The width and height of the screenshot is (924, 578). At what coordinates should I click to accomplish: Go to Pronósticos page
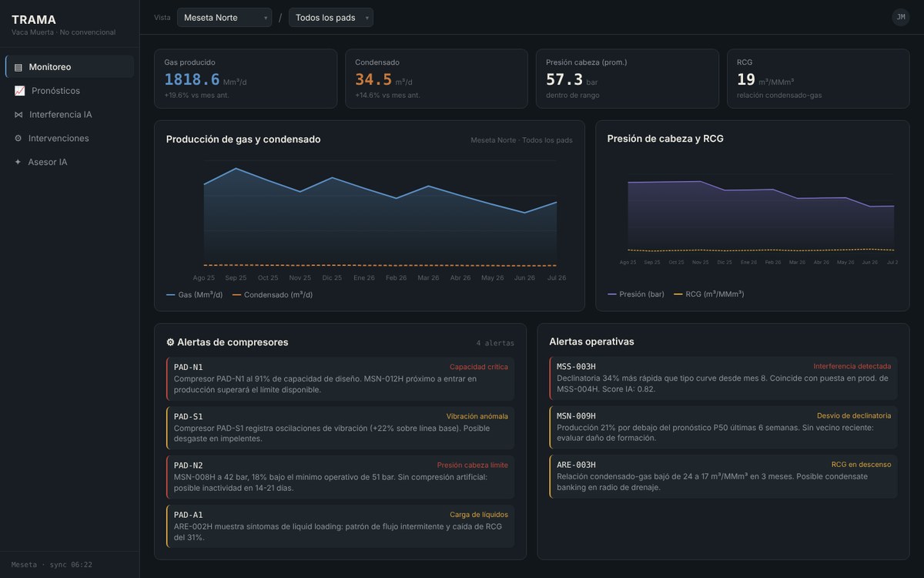click(x=69, y=91)
